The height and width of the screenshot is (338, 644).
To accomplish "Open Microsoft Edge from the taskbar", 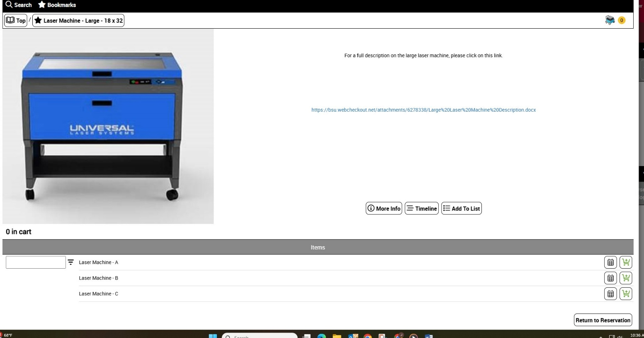I will click(x=322, y=336).
